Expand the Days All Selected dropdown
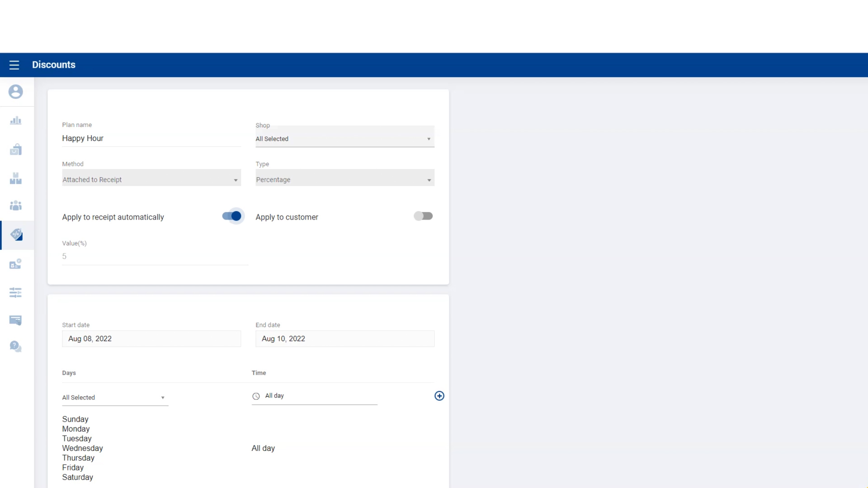The height and width of the screenshot is (488, 868). coord(115,398)
